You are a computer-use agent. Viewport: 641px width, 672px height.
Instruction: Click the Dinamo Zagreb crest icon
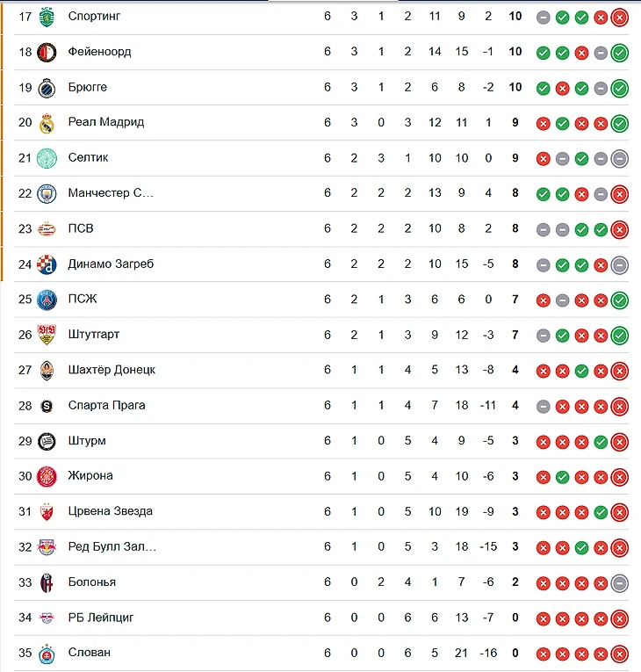coord(47,264)
